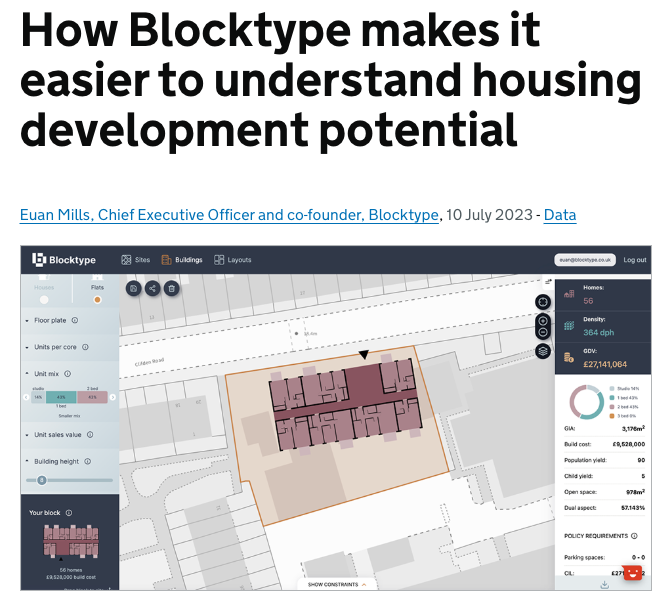Click the Studio 14% legend entry
The height and width of the screenshot is (602, 665).
click(x=624, y=389)
